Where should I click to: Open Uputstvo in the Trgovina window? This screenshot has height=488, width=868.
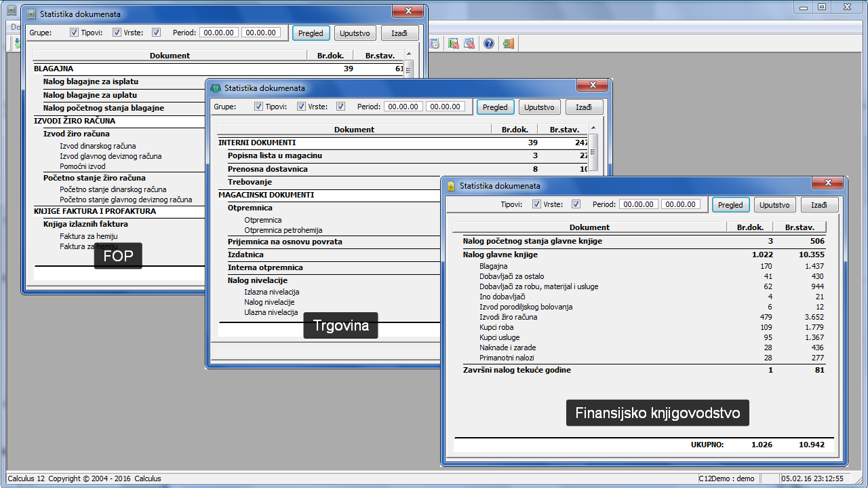click(538, 107)
